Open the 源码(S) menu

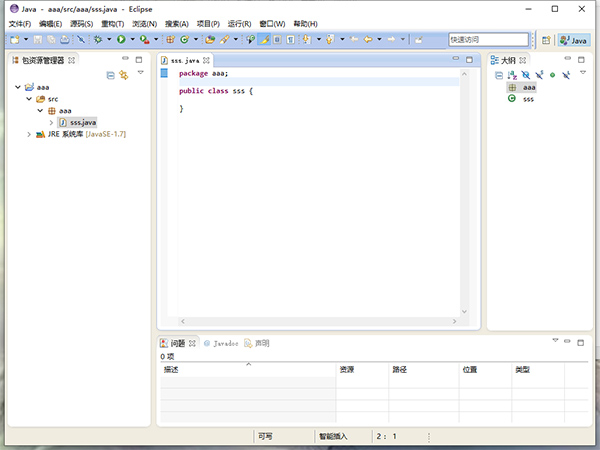coord(79,23)
